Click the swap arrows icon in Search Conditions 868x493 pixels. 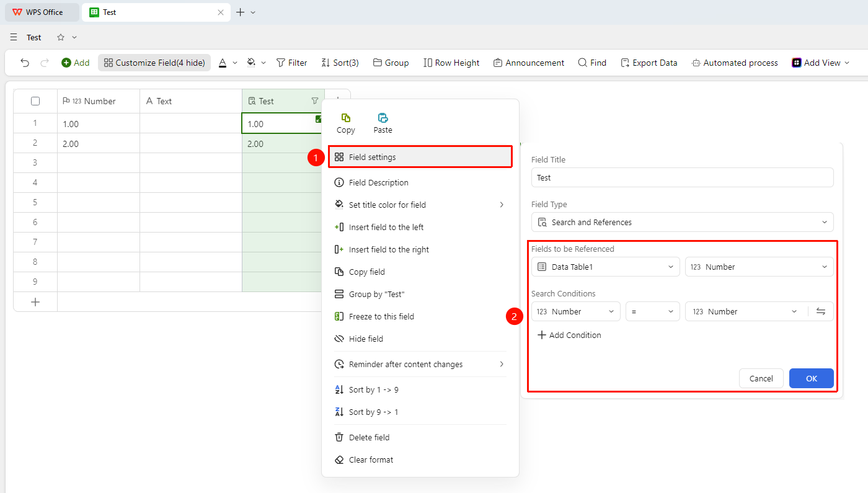pos(821,311)
